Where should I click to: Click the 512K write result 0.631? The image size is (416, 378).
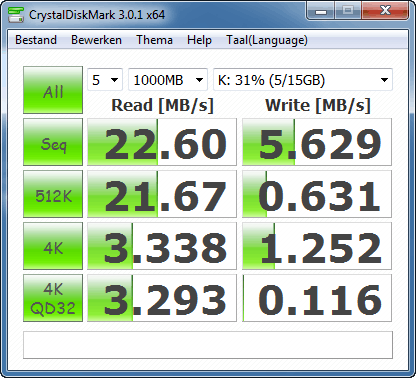pos(317,194)
